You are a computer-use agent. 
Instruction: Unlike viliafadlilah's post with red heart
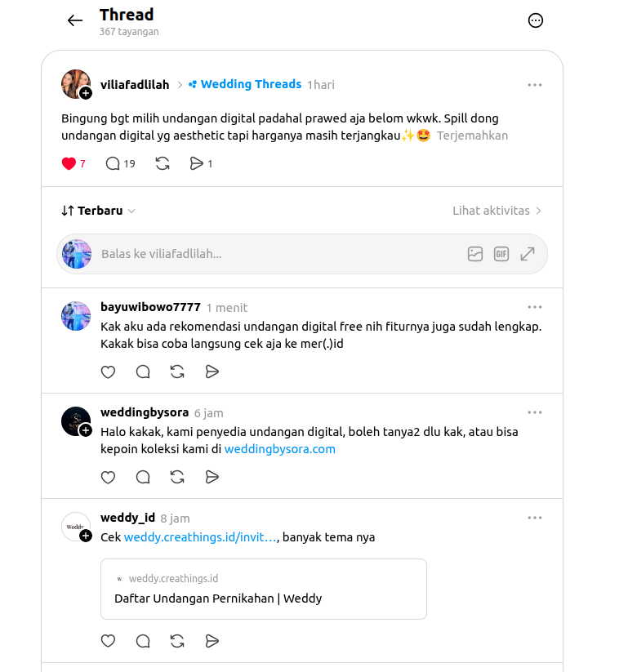tap(69, 164)
